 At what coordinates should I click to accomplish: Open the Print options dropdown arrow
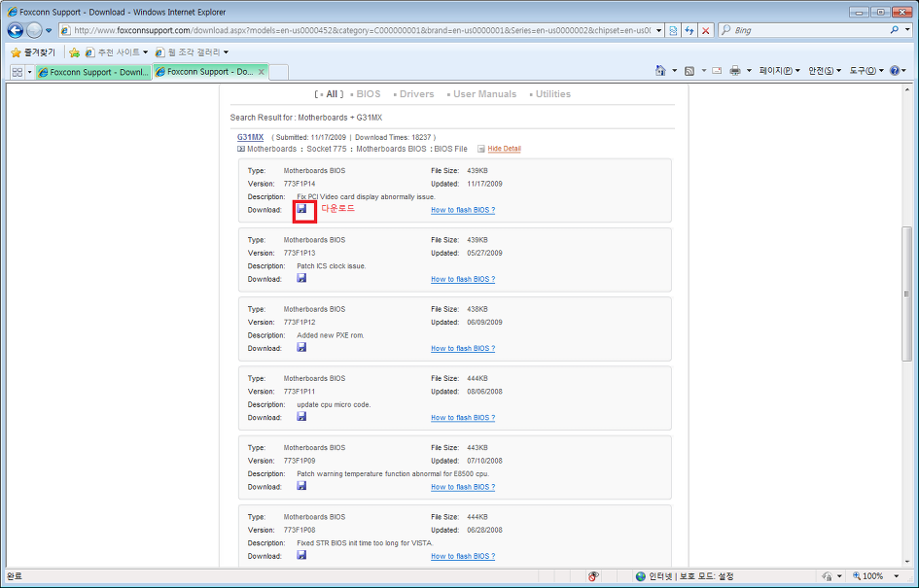[749, 71]
